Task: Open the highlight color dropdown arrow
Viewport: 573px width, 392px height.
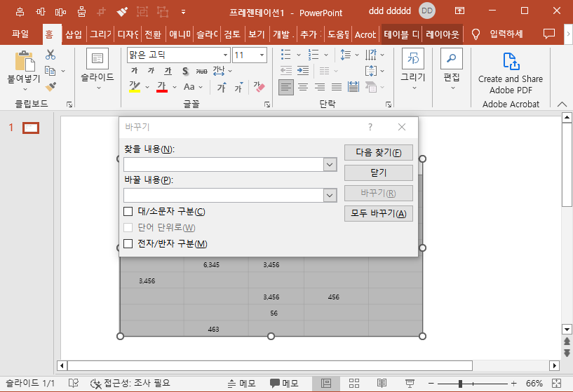Action: (x=147, y=88)
